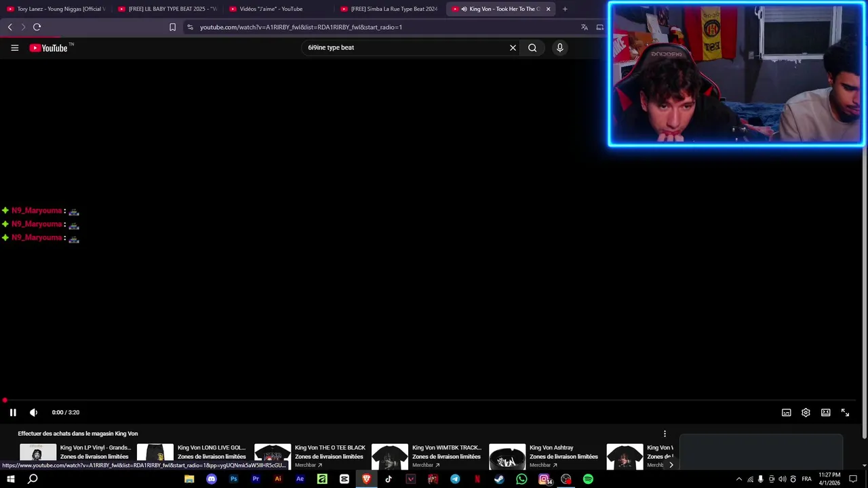Enter fullscreen mode
This screenshot has height=488, width=868.
click(845, 412)
